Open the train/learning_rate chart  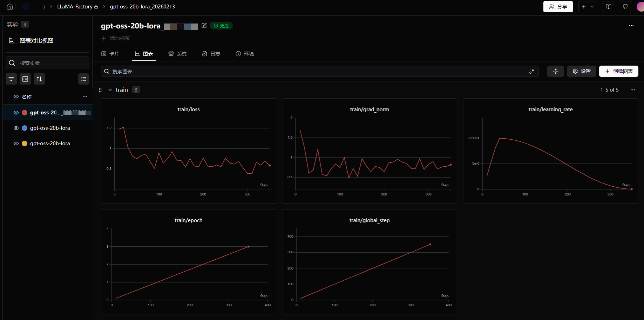click(550, 151)
